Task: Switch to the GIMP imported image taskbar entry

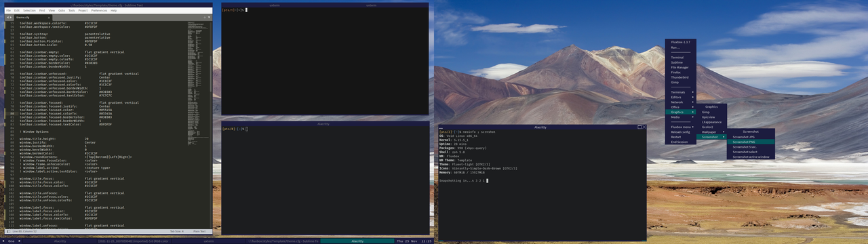Action: coord(134,241)
